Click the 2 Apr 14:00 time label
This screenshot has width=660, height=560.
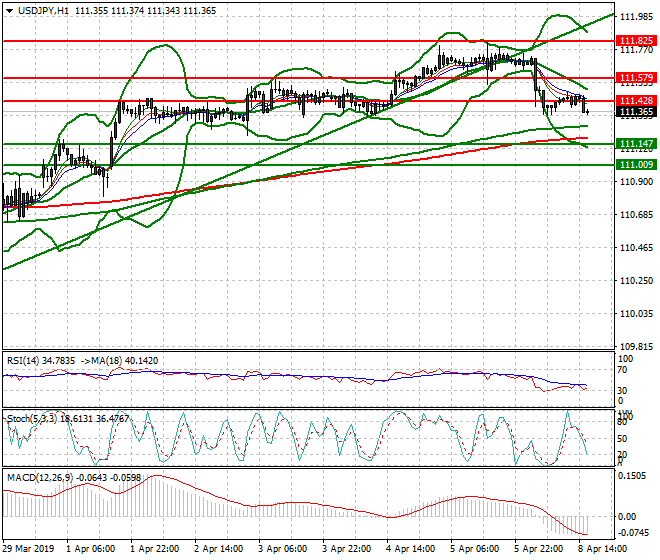(218, 549)
